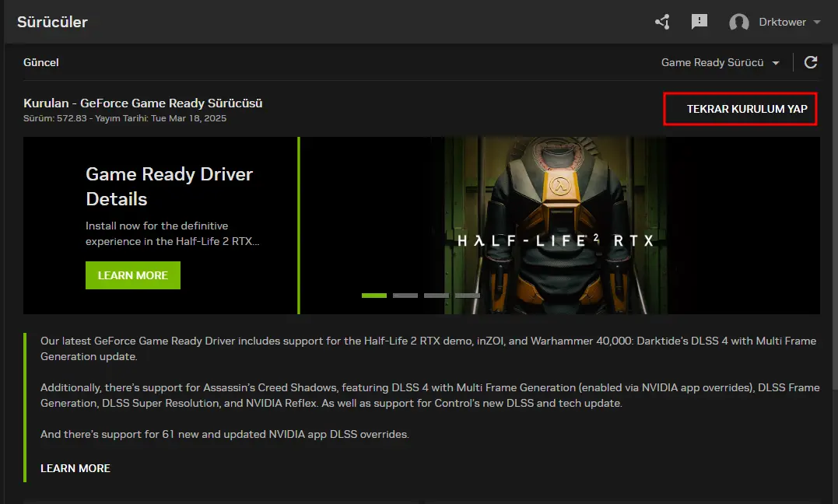Select the first carousel slide indicator
Image resolution: width=838 pixels, height=504 pixels.
pyautogui.click(x=374, y=295)
